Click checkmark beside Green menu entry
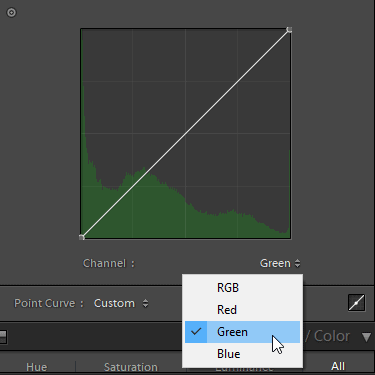Screen dimensions: 375x375 pos(196,331)
